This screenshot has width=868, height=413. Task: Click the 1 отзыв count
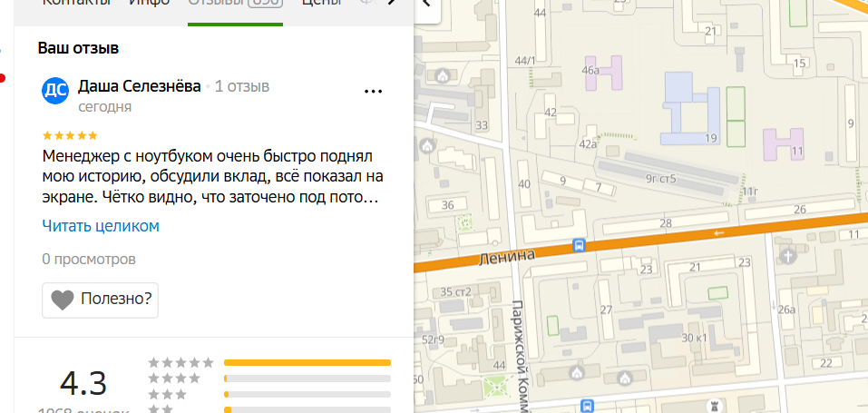[242, 86]
